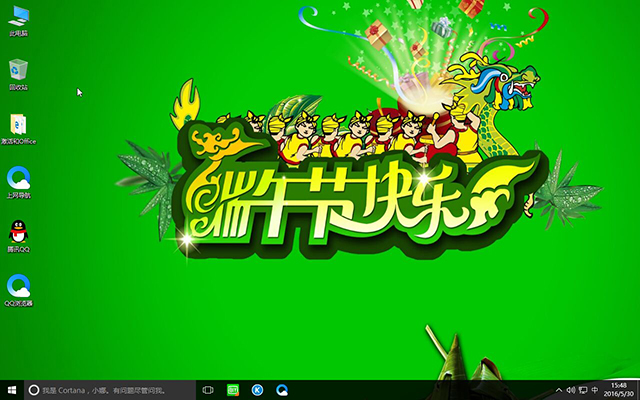The width and height of the screenshot is (640, 400).
Task: Click the Show Desktop strip at taskbar end
Action: 638,390
